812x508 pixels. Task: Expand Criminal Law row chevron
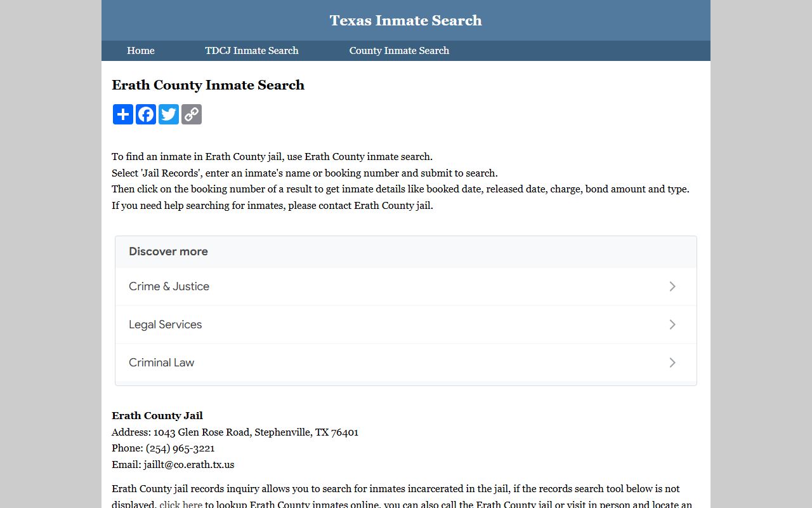coord(672,363)
